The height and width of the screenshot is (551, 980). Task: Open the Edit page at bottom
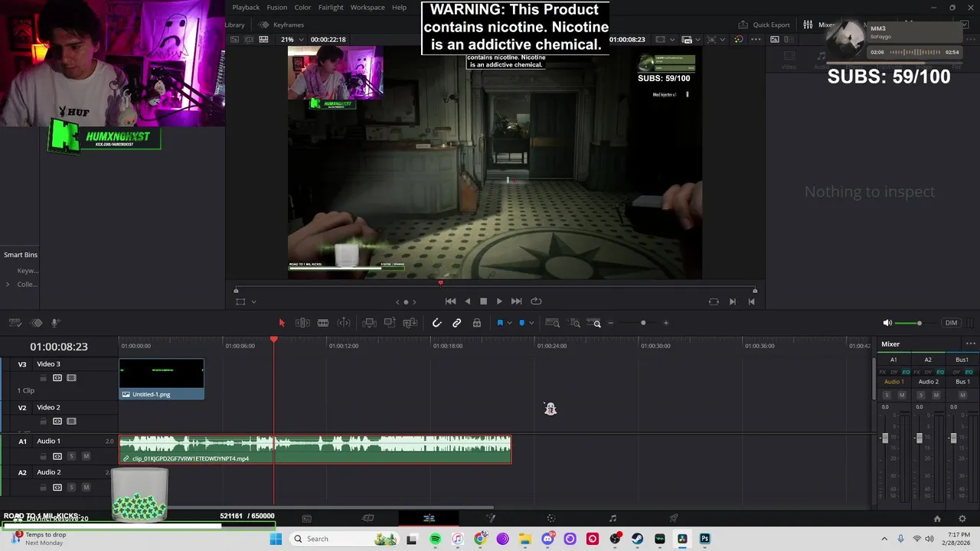click(429, 518)
